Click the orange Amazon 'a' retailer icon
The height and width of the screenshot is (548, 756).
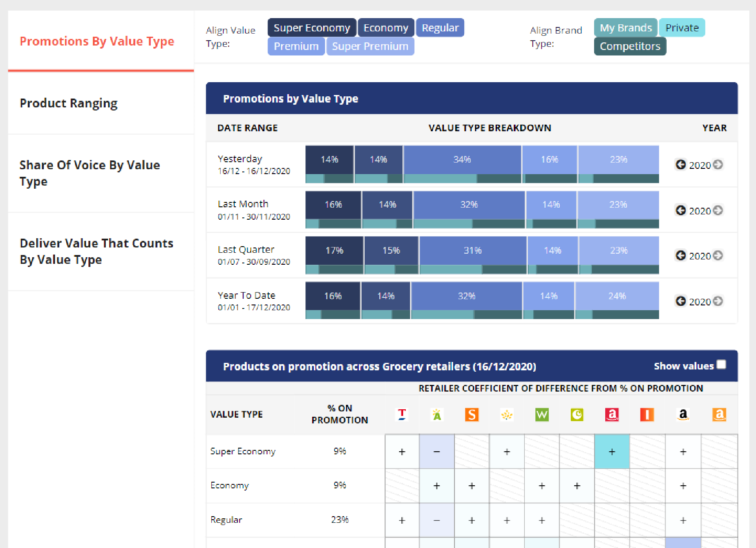(x=719, y=415)
